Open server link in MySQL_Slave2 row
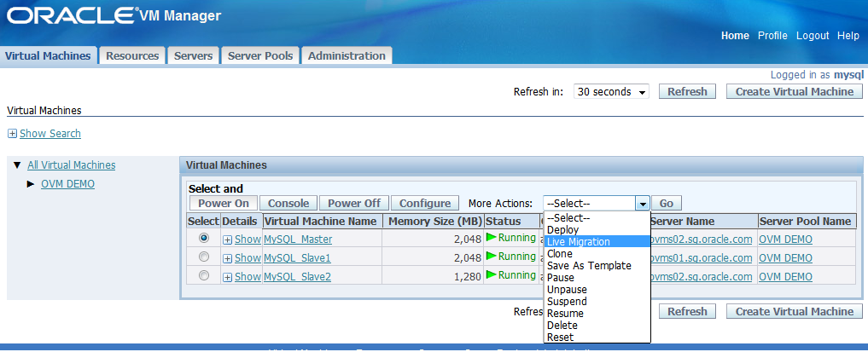The height and width of the screenshot is (352, 868). [x=702, y=277]
